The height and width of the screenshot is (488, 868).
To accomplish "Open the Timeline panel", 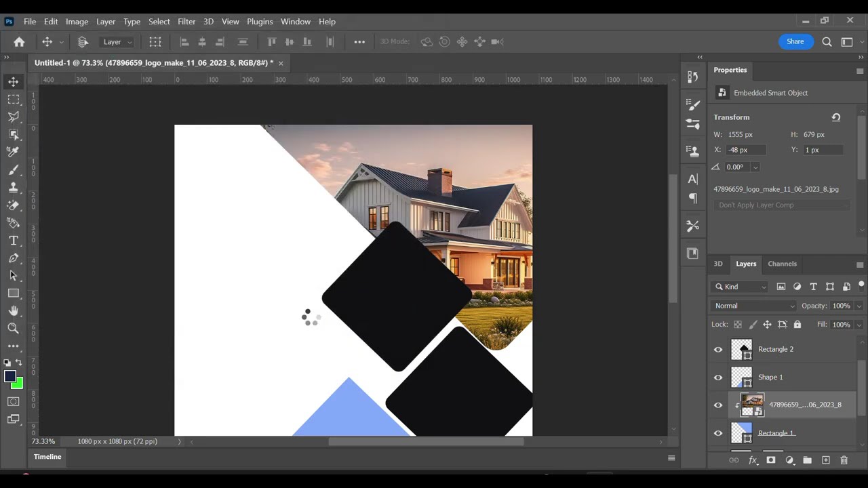I will tap(47, 457).
